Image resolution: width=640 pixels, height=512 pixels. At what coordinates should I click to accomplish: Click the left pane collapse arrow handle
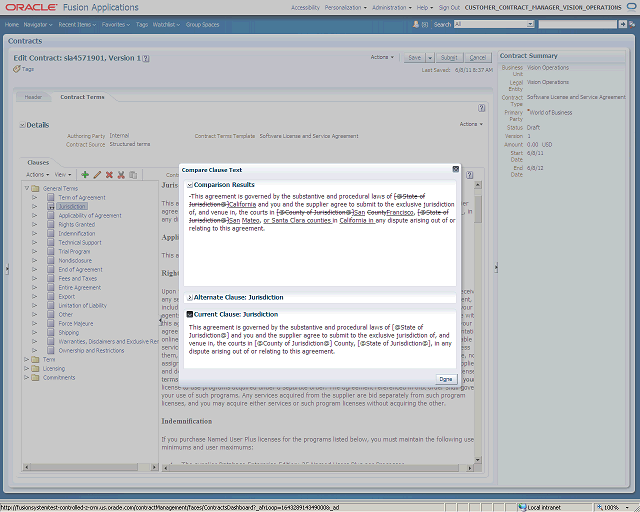[7, 269]
